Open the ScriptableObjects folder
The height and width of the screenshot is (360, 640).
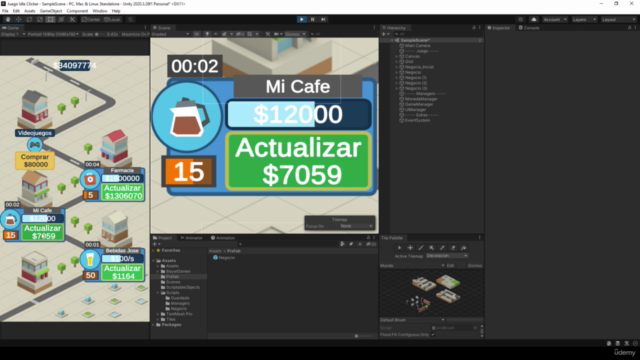coord(180,287)
